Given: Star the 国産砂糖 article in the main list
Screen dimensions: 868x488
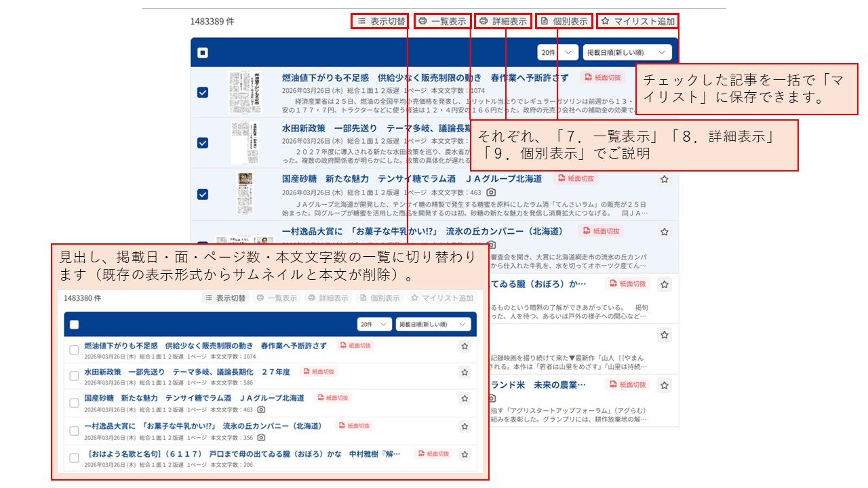Looking at the screenshot, I should pos(665,180).
